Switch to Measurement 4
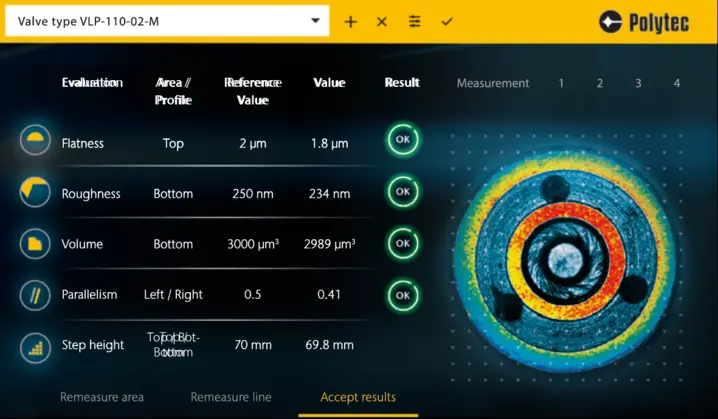The height and width of the screenshot is (419, 718). [677, 83]
